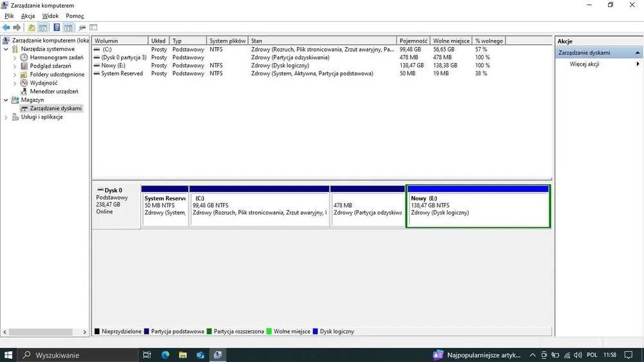Select the Wydajność icon
Viewport: 644px width, 362px height.
tap(24, 82)
